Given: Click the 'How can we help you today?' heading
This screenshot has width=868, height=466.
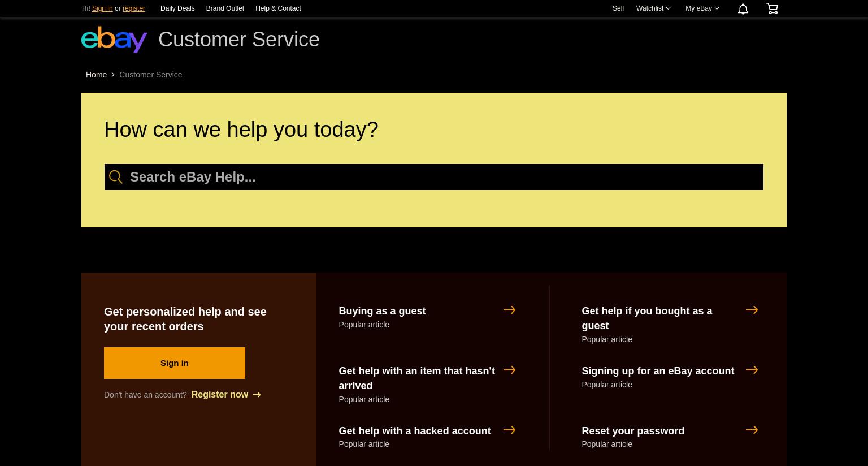Looking at the screenshot, I should [241, 130].
